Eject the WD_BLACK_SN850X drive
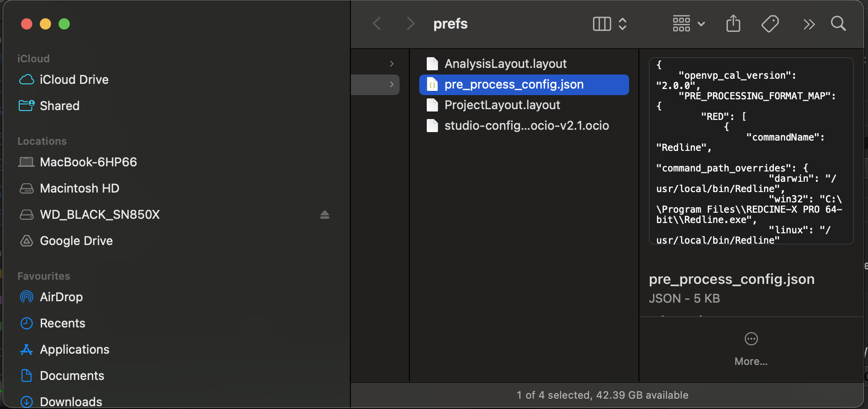The width and height of the screenshot is (868, 409). [325, 215]
